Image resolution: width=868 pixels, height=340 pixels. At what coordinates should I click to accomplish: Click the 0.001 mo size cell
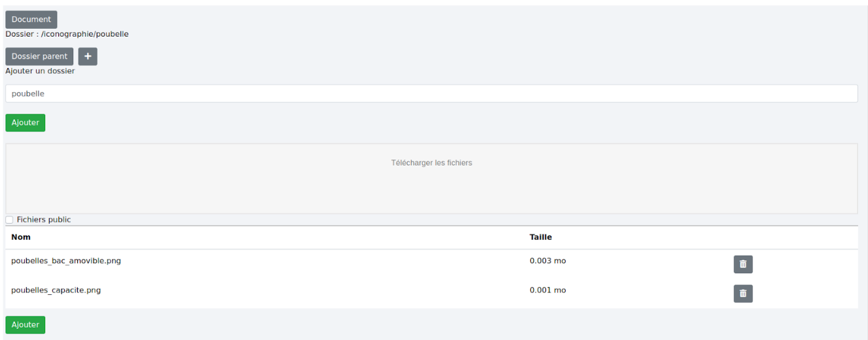(548, 290)
